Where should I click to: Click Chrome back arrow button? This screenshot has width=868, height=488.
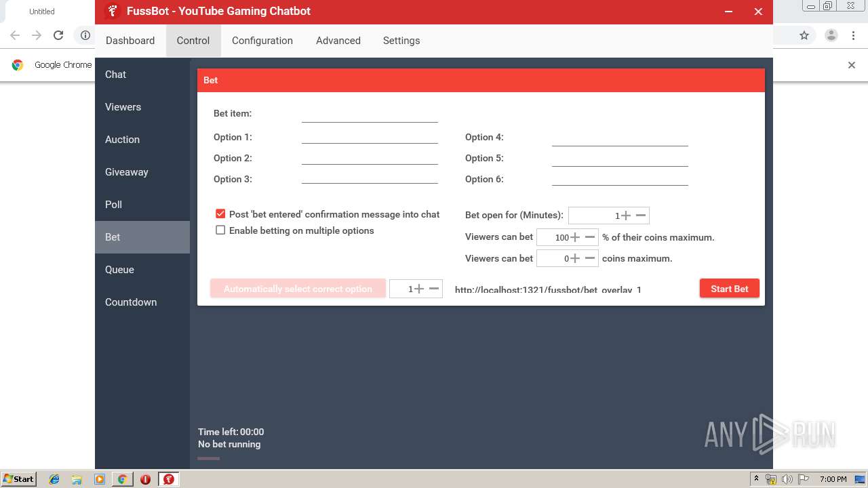coord(15,35)
